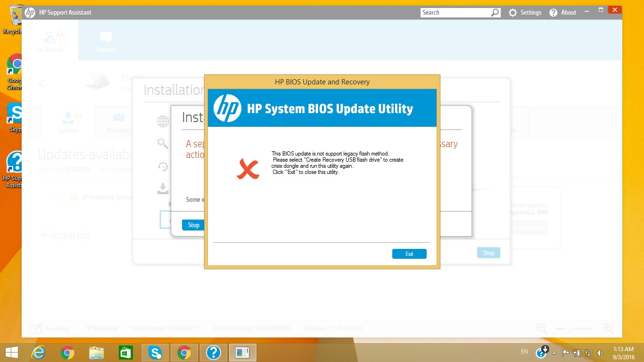This screenshot has width=644, height=362.
Task: Click the About question mark icon
Action: 553,13
